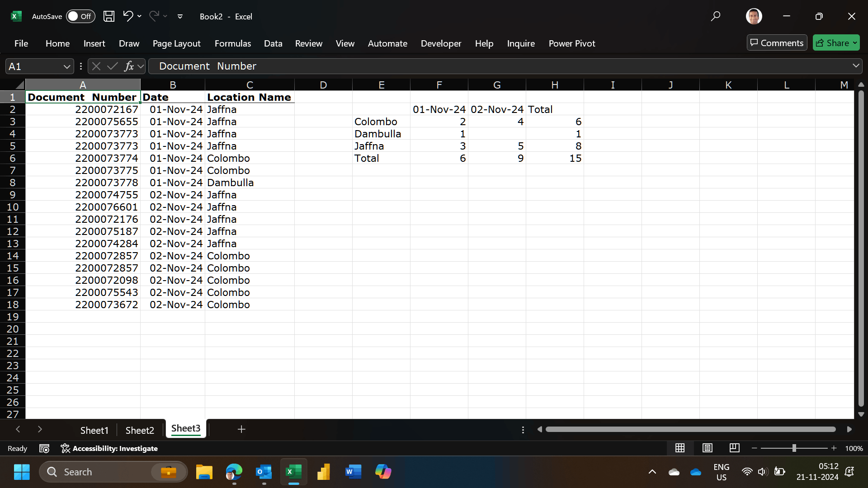Click cell with document number 2200076601

[83, 207]
